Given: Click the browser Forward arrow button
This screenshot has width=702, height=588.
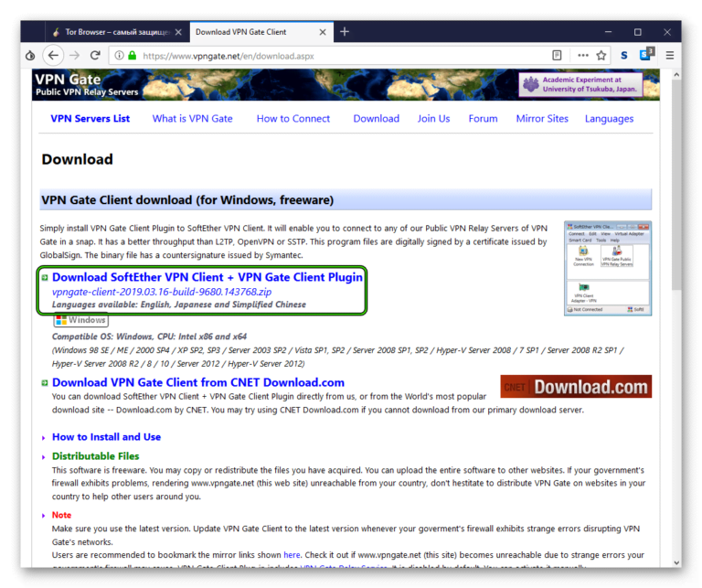Looking at the screenshot, I should tap(74, 56).
